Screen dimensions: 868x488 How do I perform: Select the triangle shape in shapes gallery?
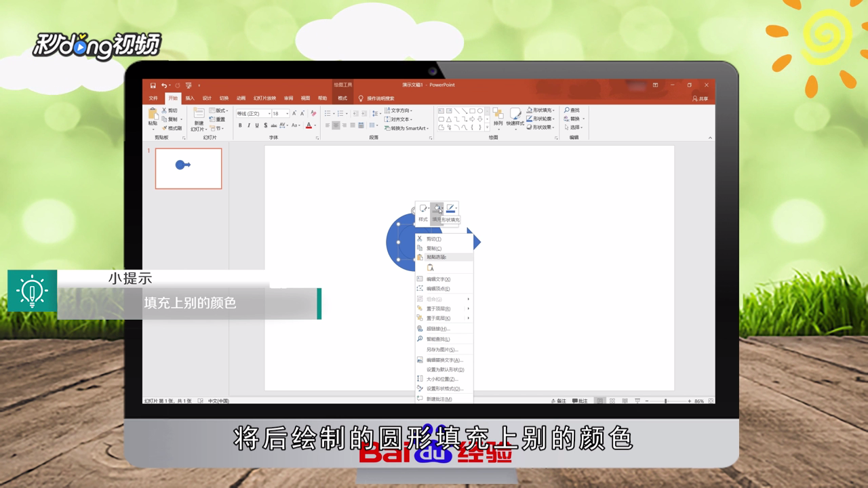(448, 119)
